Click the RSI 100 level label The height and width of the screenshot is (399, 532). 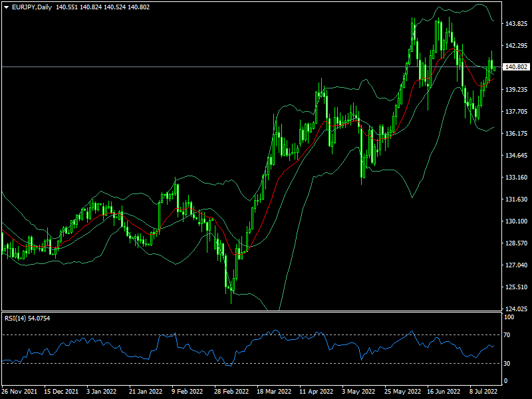tap(509, 317)
